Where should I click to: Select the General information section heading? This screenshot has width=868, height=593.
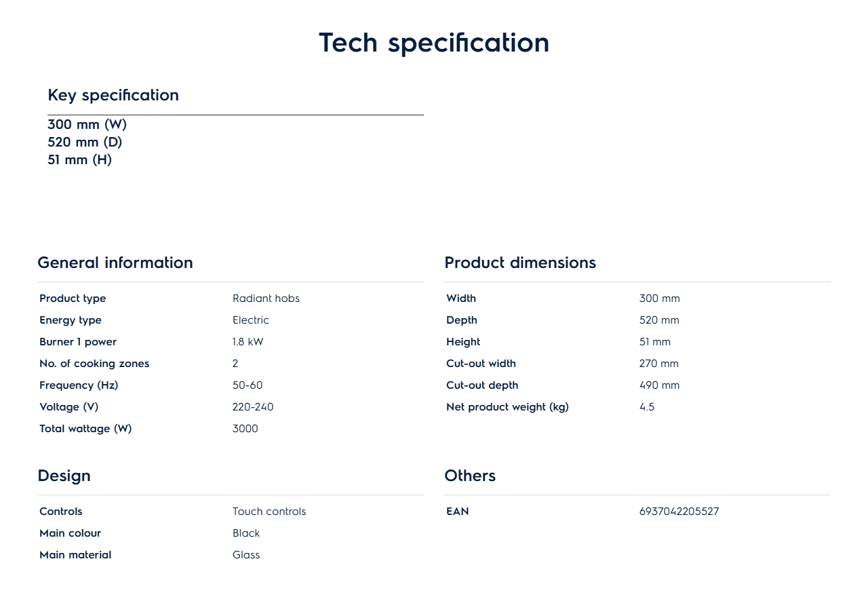tap(115, 263)
